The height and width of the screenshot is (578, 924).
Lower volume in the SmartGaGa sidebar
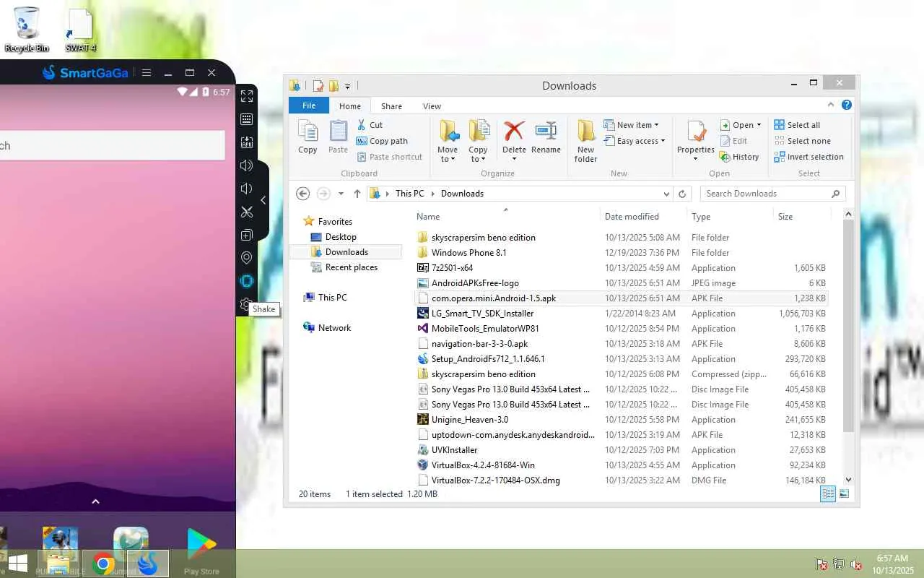click(x=247, y=189)
